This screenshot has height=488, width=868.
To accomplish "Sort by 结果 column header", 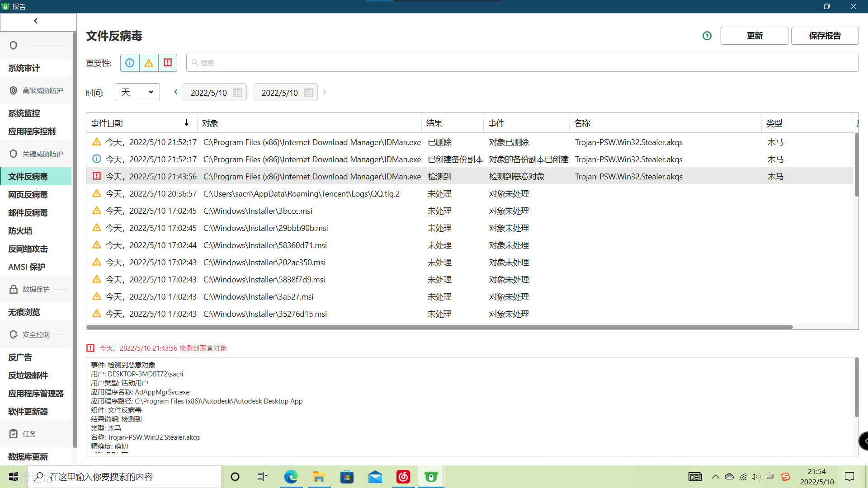I will (453, 123).
